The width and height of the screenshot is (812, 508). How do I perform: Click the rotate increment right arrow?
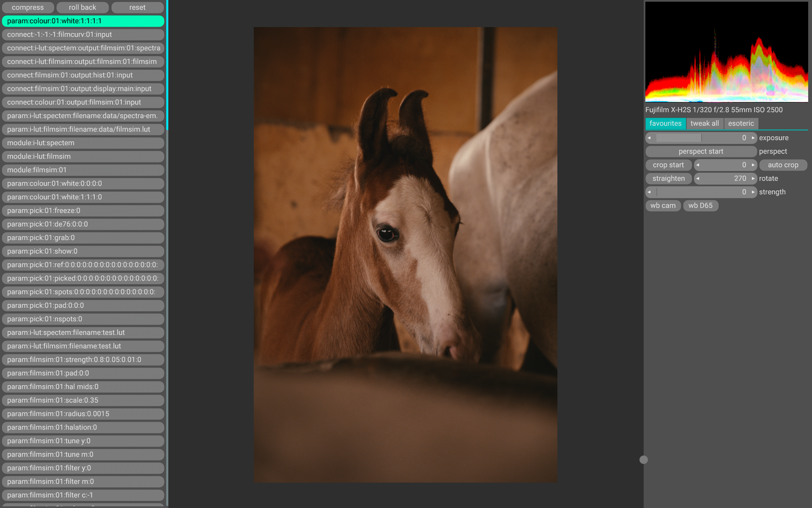[x=753, y=179]
